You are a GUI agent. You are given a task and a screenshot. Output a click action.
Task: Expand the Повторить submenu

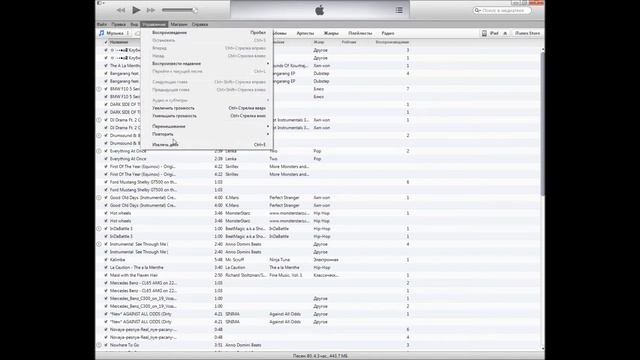tap(208, 134)
